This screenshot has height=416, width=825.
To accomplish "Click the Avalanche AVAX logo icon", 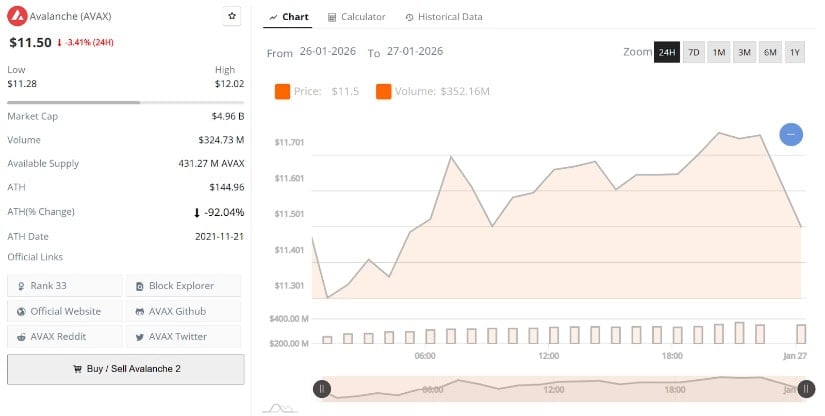I will (16, 17).
